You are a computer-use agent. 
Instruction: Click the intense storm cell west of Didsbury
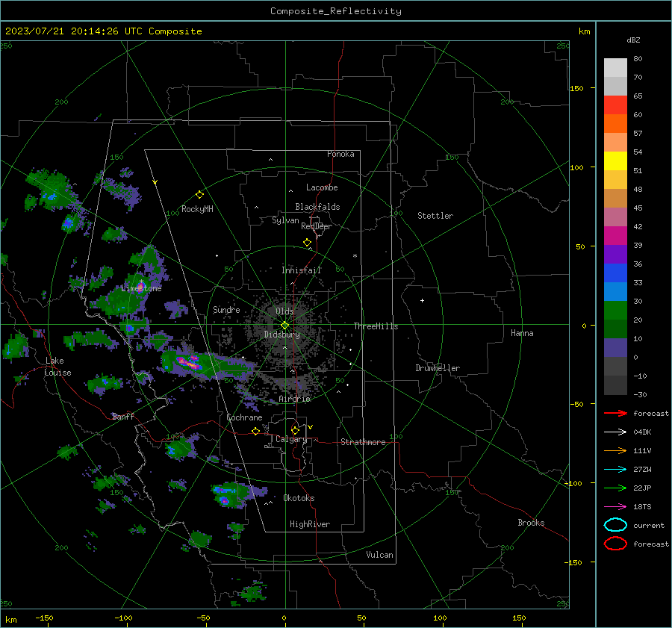point(189,363)
